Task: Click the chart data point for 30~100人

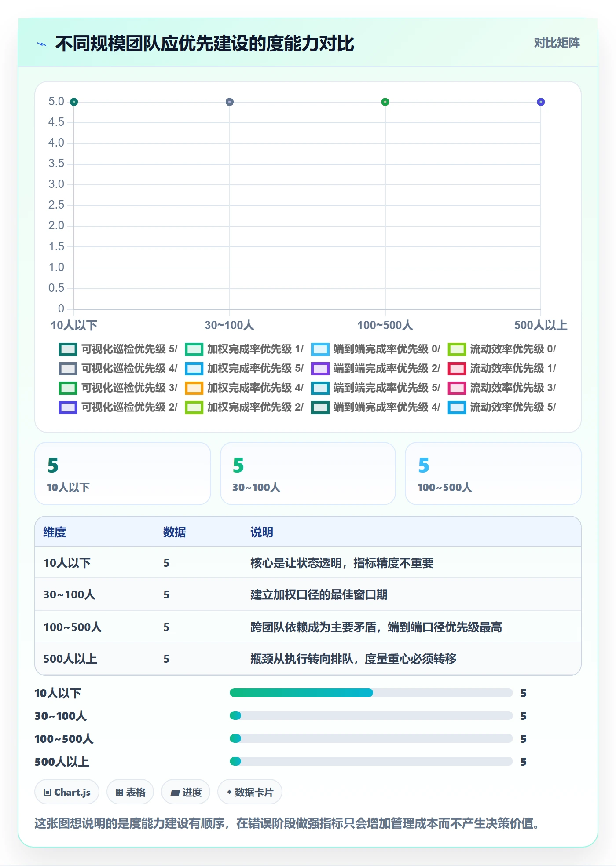Action: click(230, 102)
